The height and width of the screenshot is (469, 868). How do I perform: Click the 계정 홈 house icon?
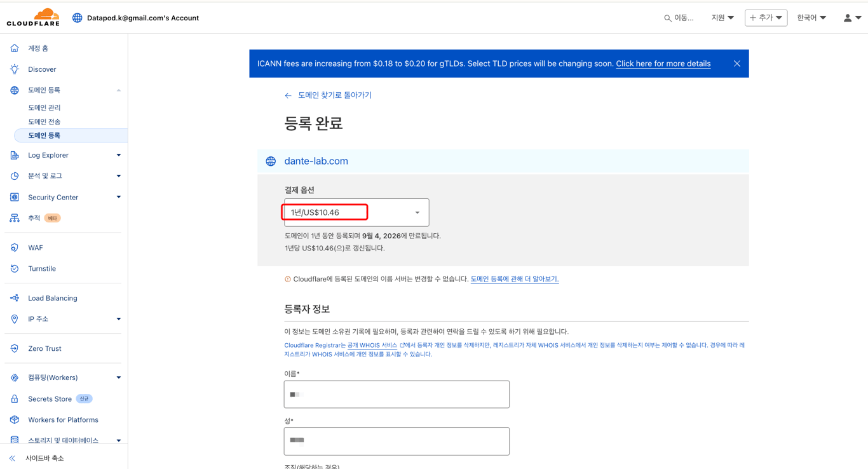[x=15, y=48]
